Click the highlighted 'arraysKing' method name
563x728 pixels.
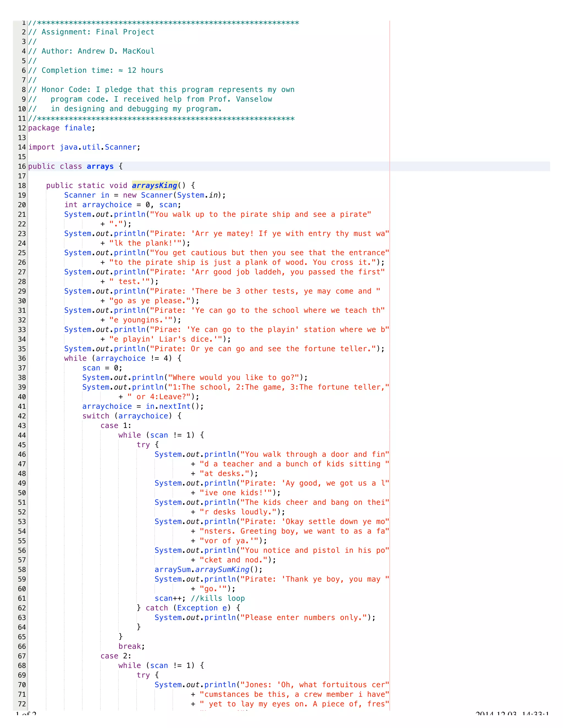154,186
